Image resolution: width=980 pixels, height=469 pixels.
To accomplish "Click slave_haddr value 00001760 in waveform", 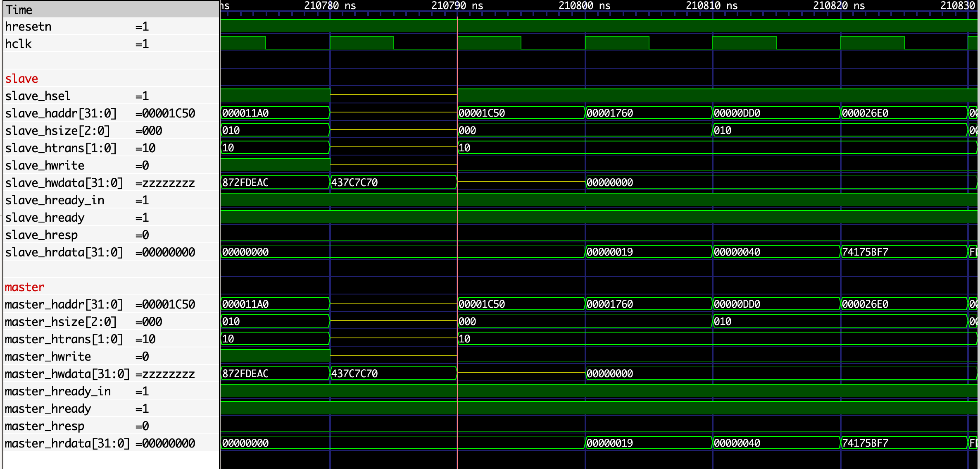I will 610,113.
